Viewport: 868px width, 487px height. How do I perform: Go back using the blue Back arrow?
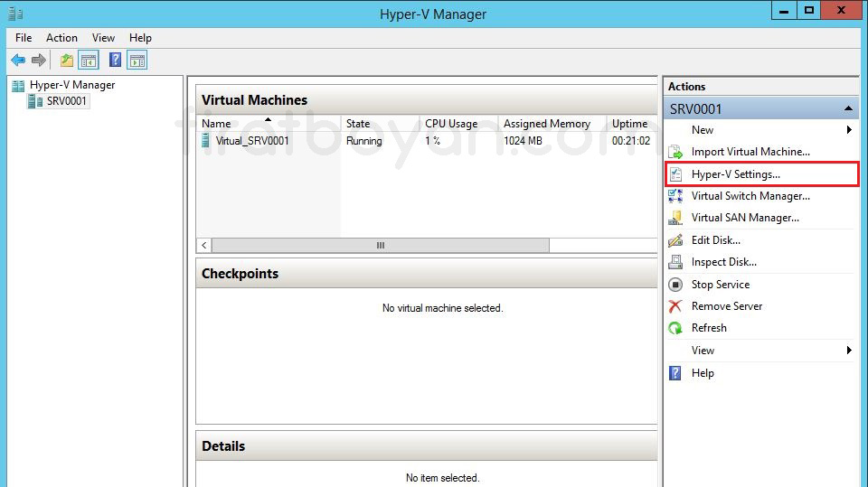[18, 60]
